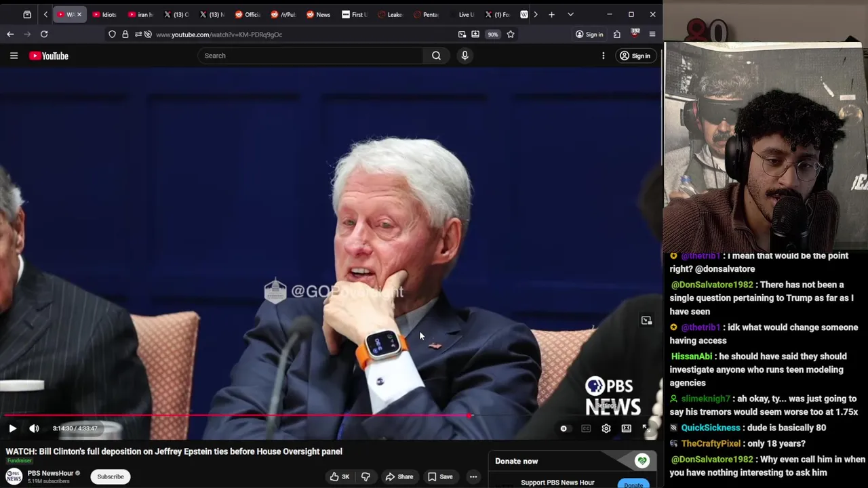Save the video to a playlist
The width and height of the screenshot is (868, 488).
[x=439, y=476]
